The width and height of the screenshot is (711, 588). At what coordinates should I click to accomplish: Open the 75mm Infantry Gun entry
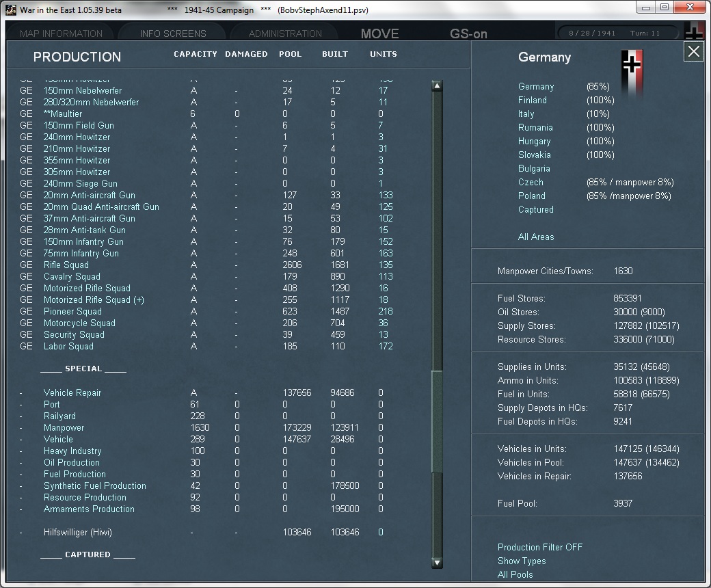coord(81,254)
